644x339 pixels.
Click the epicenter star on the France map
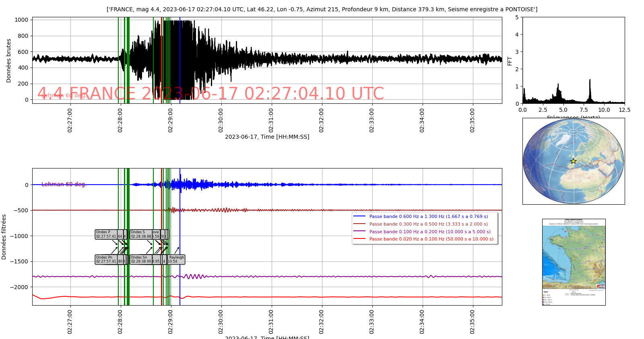pyautogui.click(x=573, y=259)
